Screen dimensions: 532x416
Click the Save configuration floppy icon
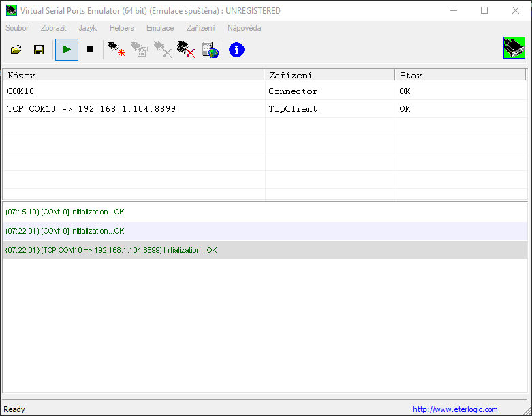pyautogui.click(x=39, y=50)
